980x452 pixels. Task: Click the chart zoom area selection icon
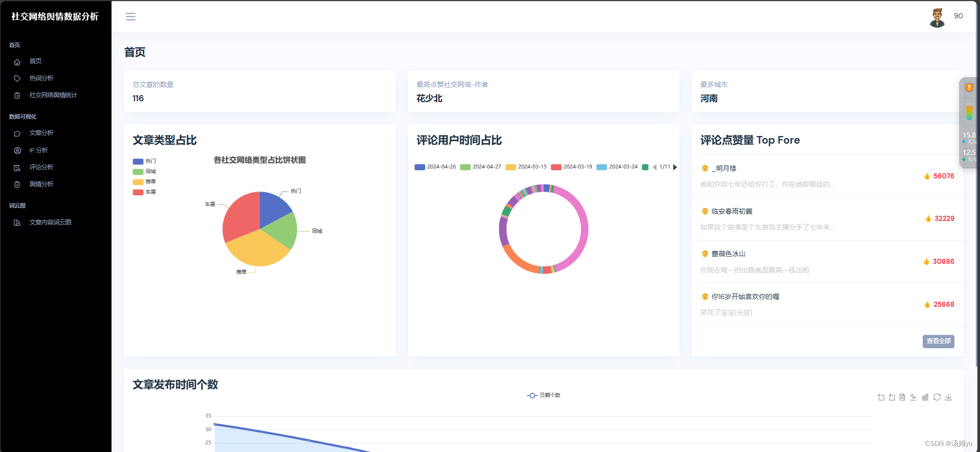(881, 397)
